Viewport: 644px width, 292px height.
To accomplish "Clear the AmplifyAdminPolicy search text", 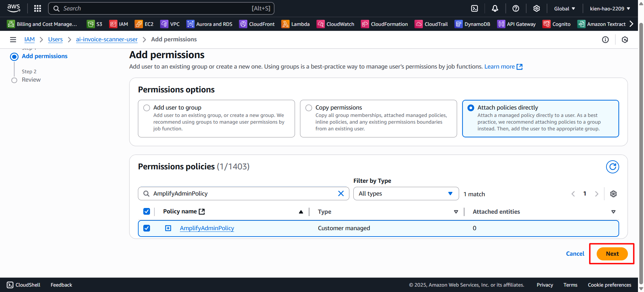I will point(341,194).
